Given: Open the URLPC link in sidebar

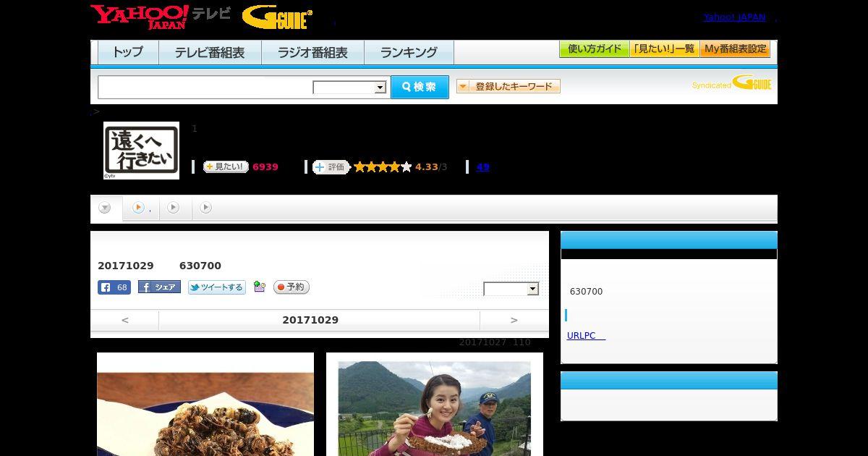Looking at the screenshot, I should [x=586, y=336].
